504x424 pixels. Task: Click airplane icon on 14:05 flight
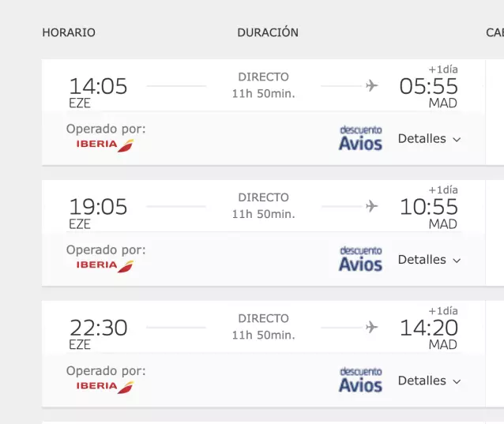pyautogui.click(x=372, y=85)
